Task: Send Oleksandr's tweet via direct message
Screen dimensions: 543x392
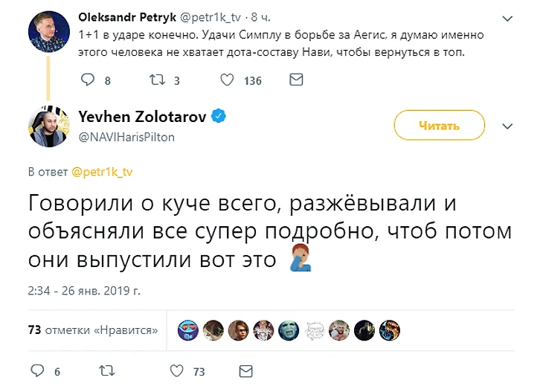Action: [295, 80]
